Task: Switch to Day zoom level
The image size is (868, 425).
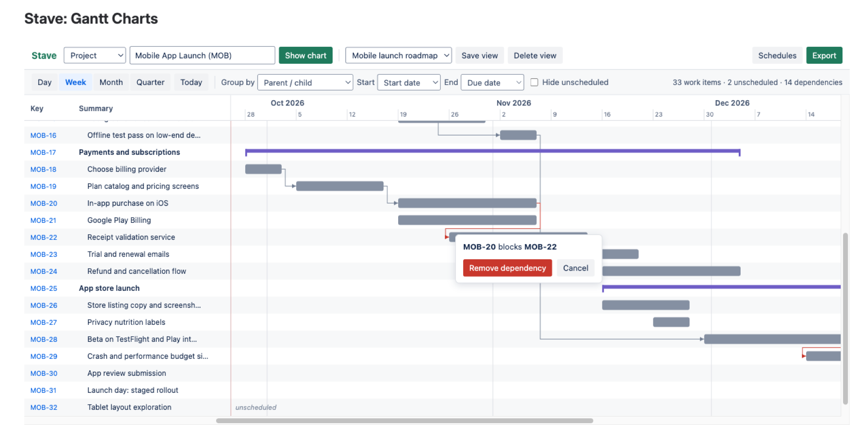Action: (44, 82)
